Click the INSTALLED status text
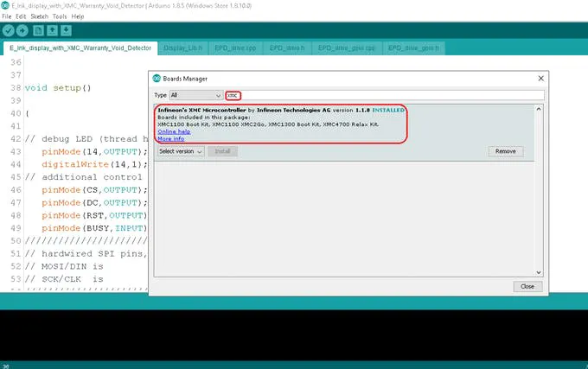Screen dimensions: 588x369 (388, 110)
